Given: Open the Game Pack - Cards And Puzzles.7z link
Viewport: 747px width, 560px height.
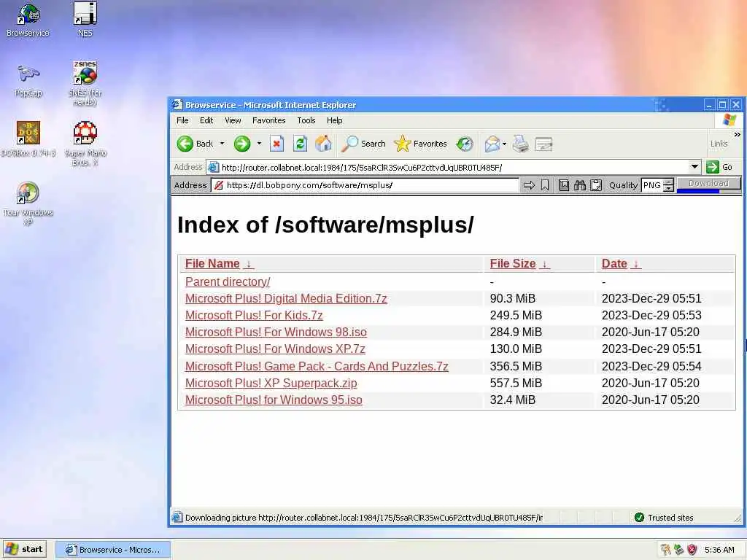Looking at the screenshot, I should 317,366.
